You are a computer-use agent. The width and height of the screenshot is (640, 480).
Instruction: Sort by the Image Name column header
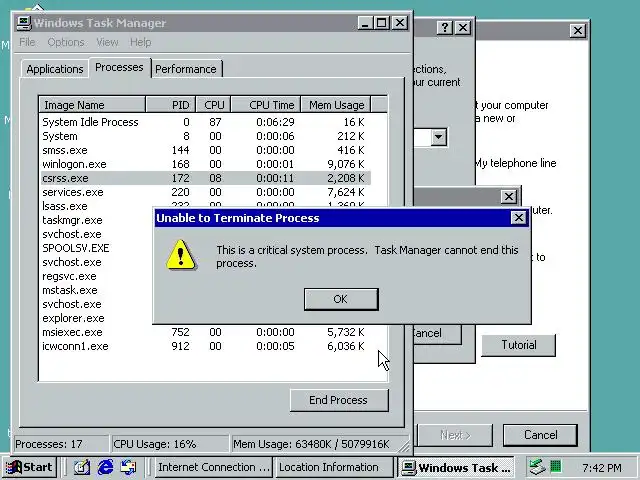[92, 105]
